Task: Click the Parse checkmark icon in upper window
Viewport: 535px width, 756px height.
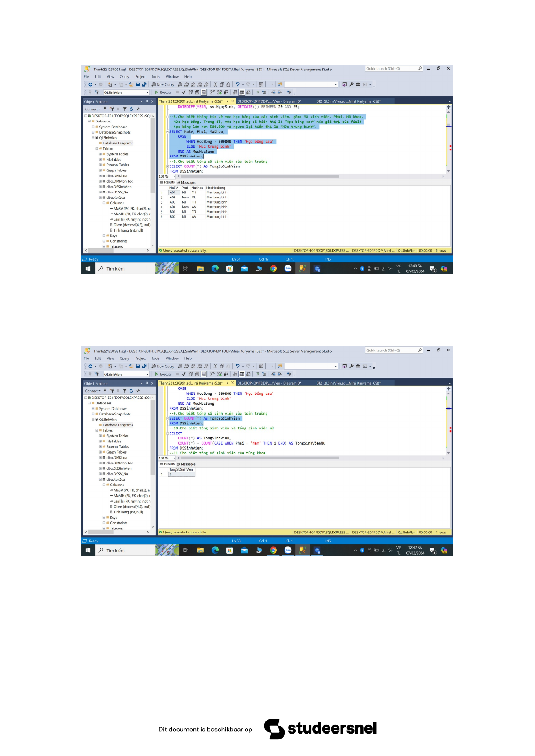Action: (x=184, y=92)
